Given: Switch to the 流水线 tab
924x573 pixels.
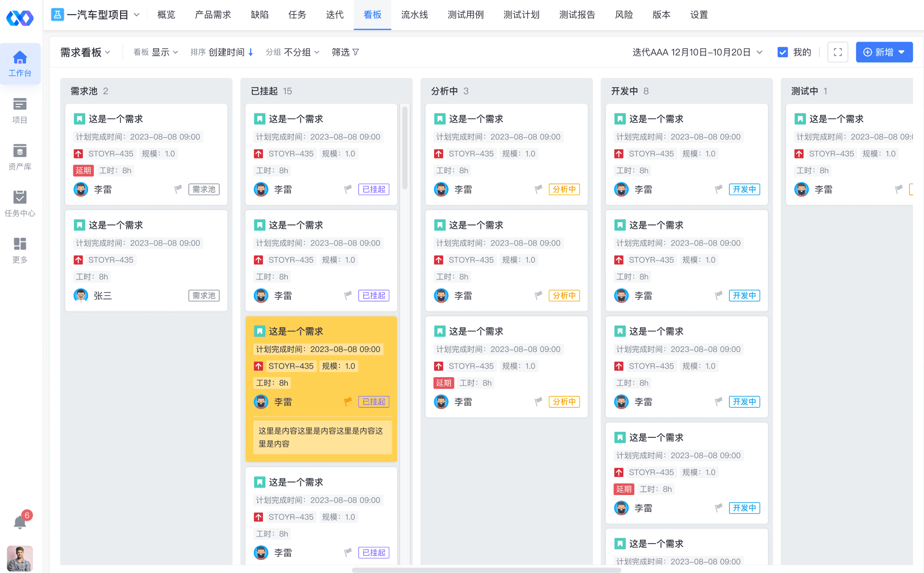Looking at the screenshot, I should [x=414, y=15].
